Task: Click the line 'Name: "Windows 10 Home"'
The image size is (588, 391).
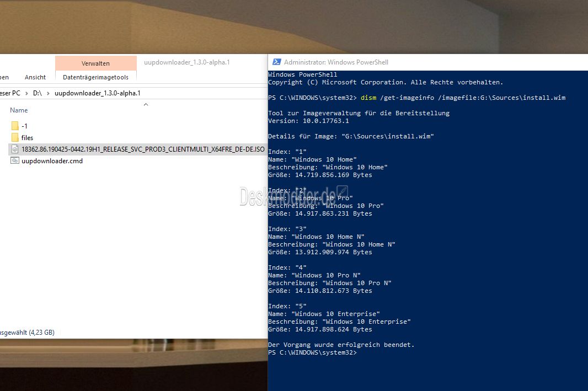Action: pyautogui.click(x=312, y=159)
